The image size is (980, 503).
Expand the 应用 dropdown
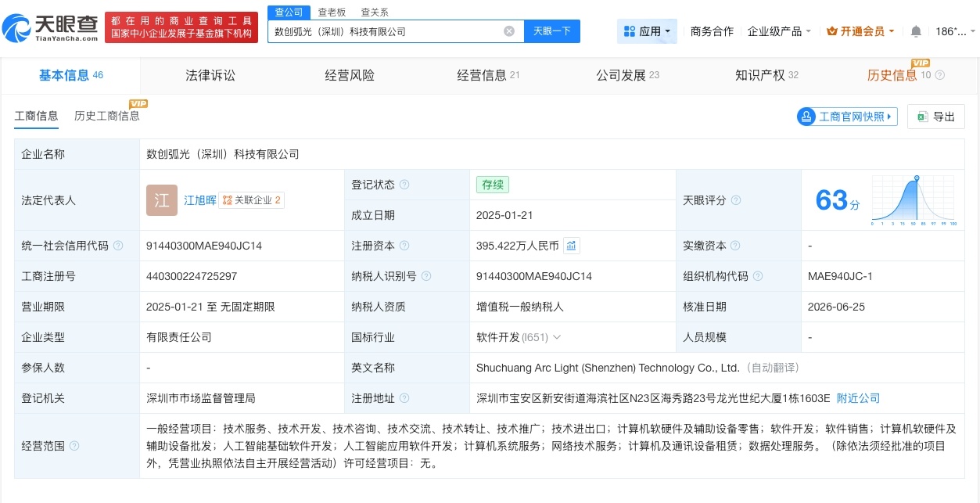(668, 32)
